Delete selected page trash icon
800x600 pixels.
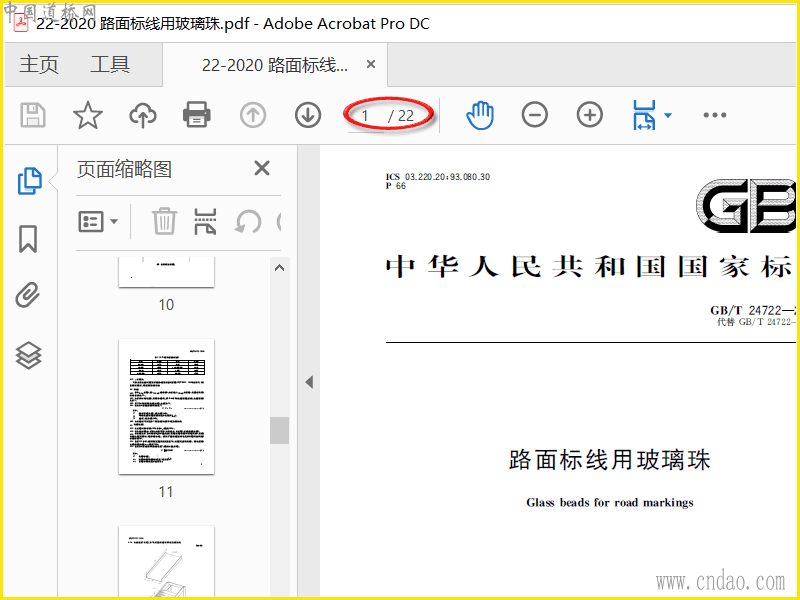[x=164, y=221]
